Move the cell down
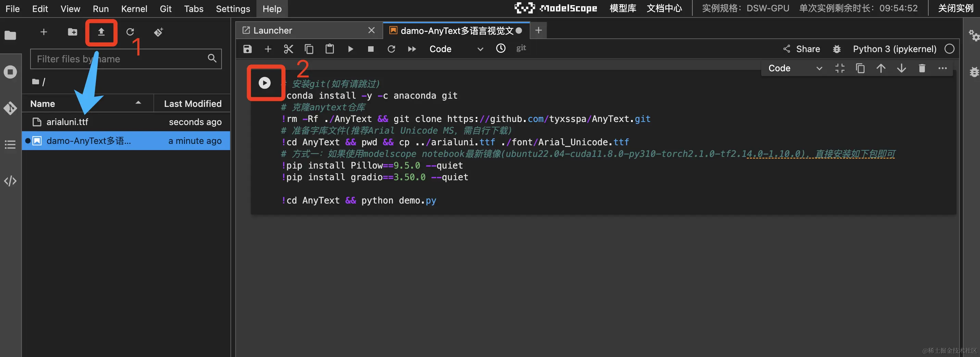The height and width of the screenshot is (357, 980). pyautogui.click(x=902, y=68)
